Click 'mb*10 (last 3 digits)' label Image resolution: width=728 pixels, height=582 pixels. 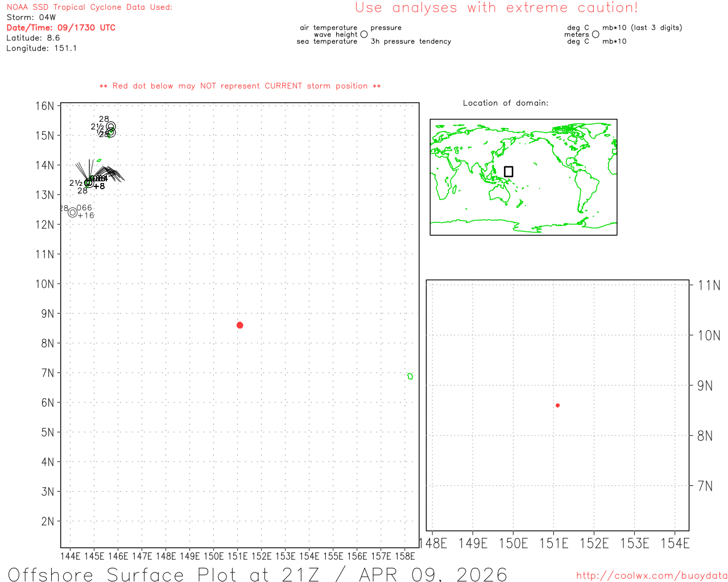[x=642, y=28]
